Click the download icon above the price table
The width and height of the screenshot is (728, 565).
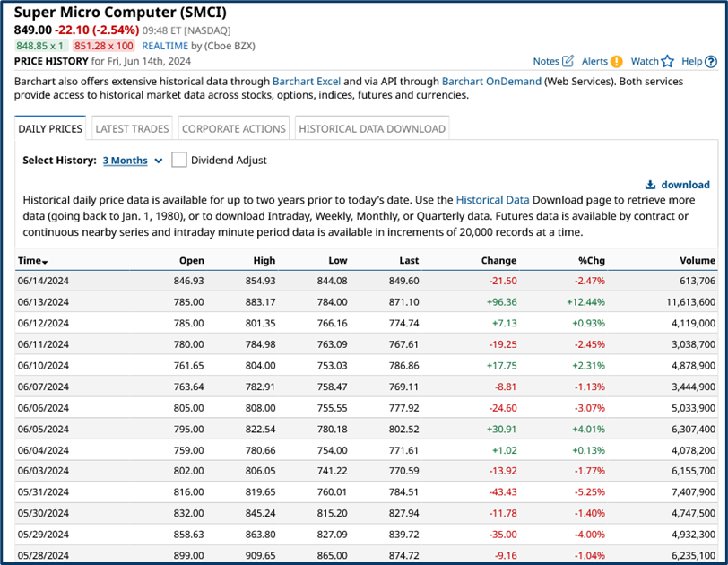[649, 184]
